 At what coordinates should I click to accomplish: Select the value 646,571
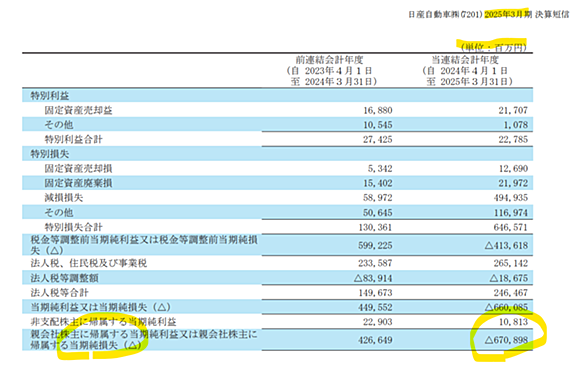[511, 227]
